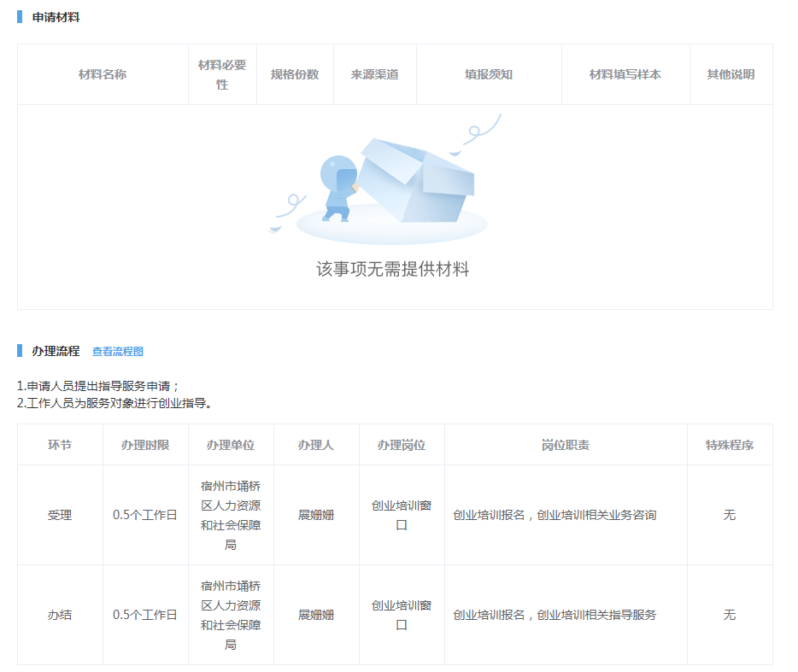The width and height of the screenshot is (798, 672).
Task: Click the 材料必要性 column header
Action: click(x=222, y=74)
